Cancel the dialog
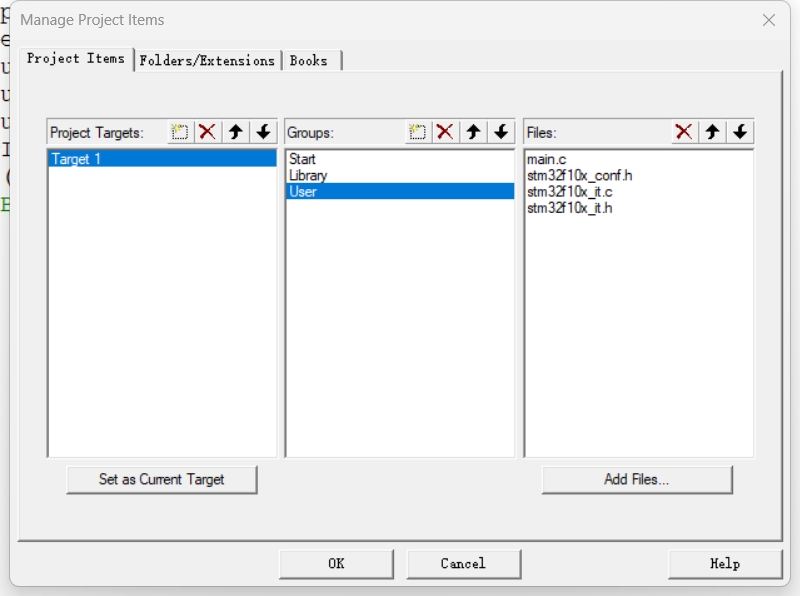The height and width of the screenshot is (596, 800). (x=463, y=564)
